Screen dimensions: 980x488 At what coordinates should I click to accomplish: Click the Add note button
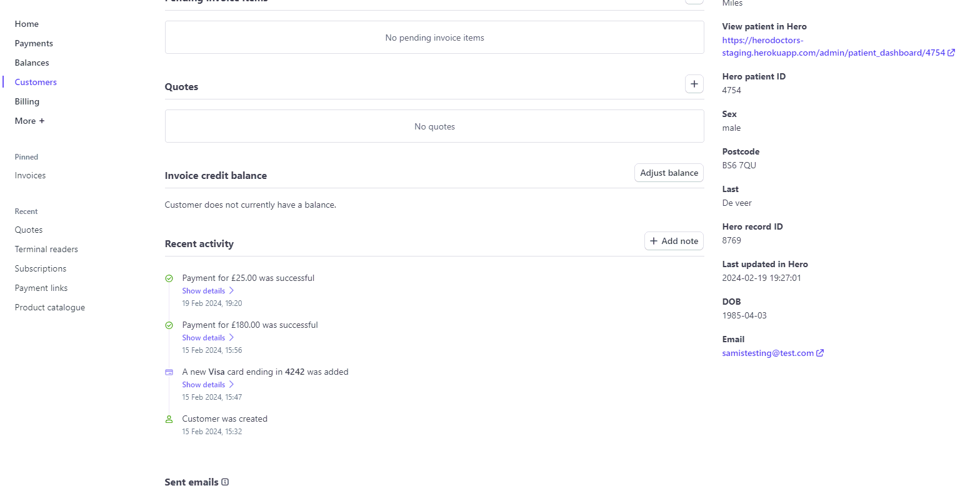[x=674, y=241]
